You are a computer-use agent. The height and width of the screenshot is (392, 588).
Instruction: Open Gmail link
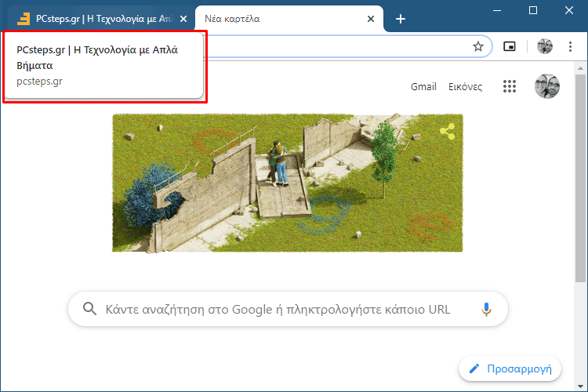pyautogui.click(x=423, y=87)
